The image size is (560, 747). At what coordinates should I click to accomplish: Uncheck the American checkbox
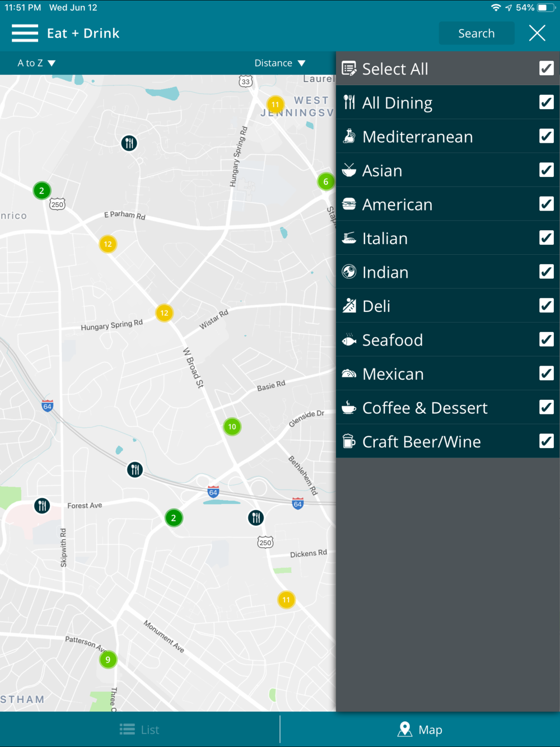click(547, 204)
